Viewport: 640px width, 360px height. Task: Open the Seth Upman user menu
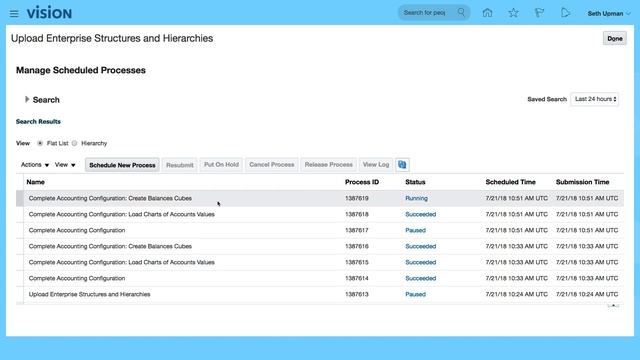(609, 13)
